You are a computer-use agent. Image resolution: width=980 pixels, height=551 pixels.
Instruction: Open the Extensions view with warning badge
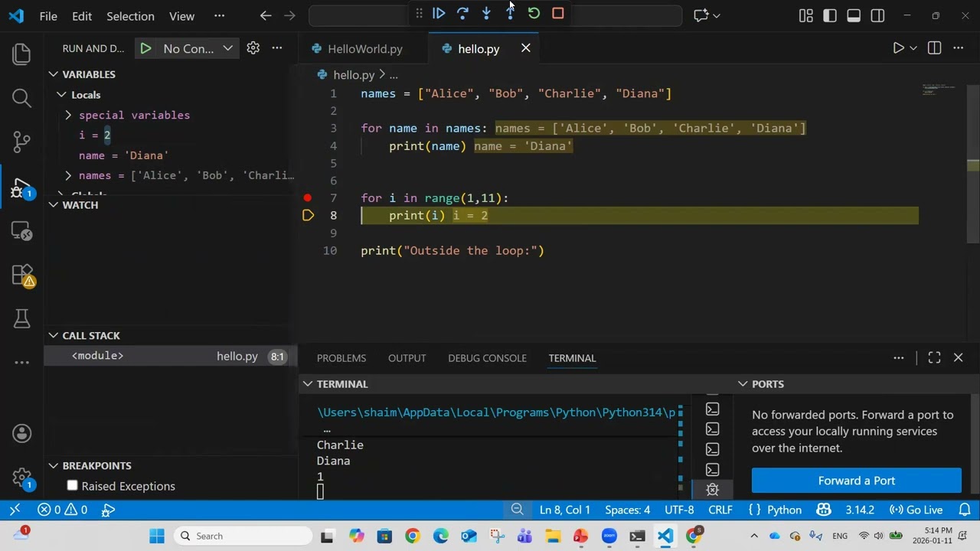coord(21,275)
